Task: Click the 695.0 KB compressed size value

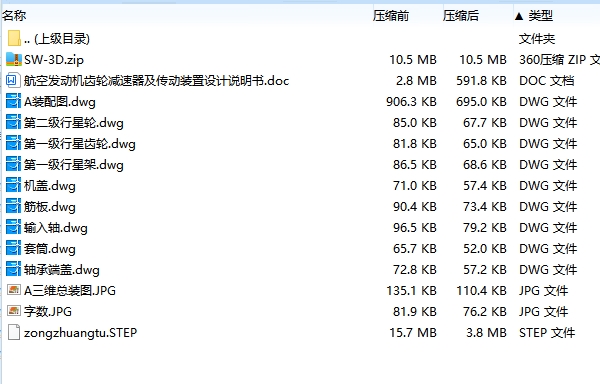Action: [x=481, y=102]
